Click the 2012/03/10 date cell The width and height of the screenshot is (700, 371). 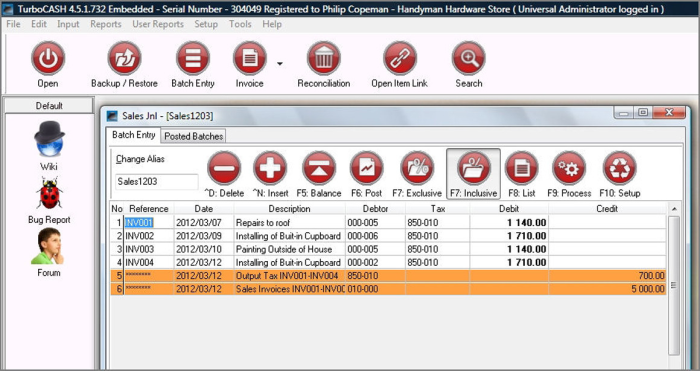204,249
